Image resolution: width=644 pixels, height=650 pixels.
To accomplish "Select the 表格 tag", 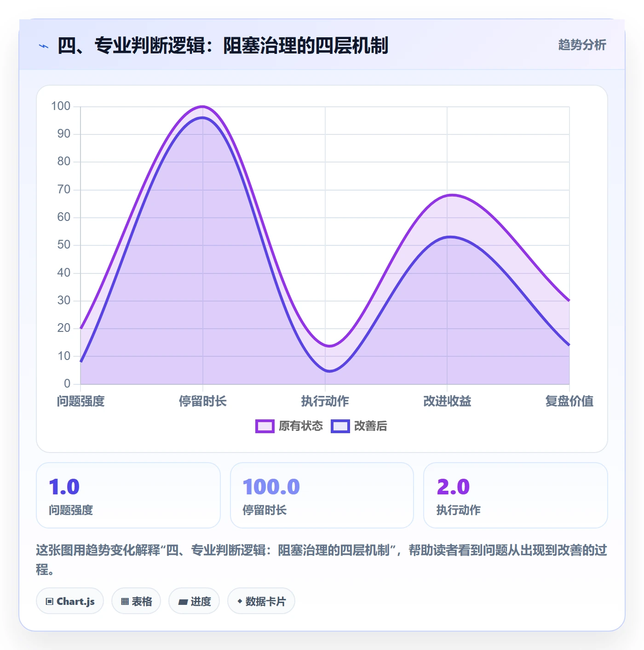I will coord(136,601).
